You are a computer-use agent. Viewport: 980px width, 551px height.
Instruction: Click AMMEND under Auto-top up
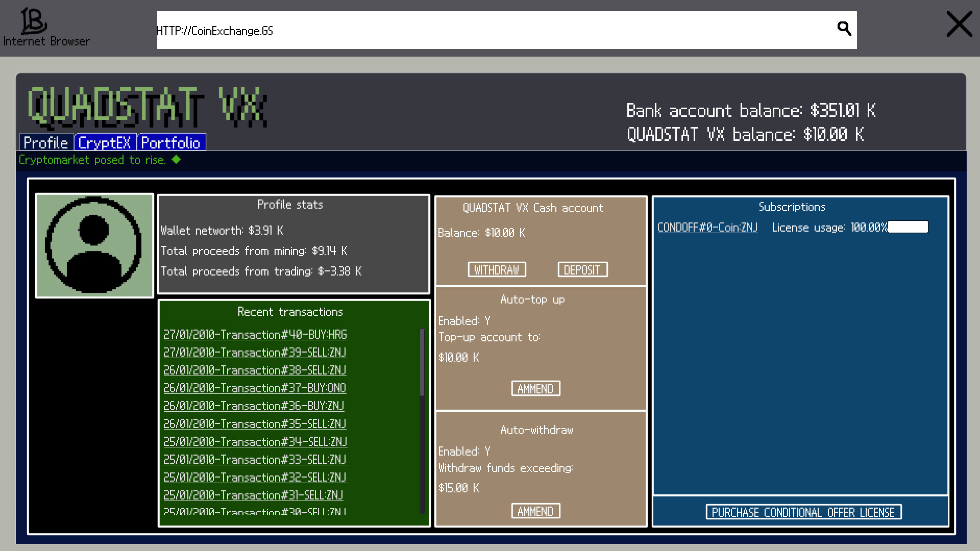535,389
